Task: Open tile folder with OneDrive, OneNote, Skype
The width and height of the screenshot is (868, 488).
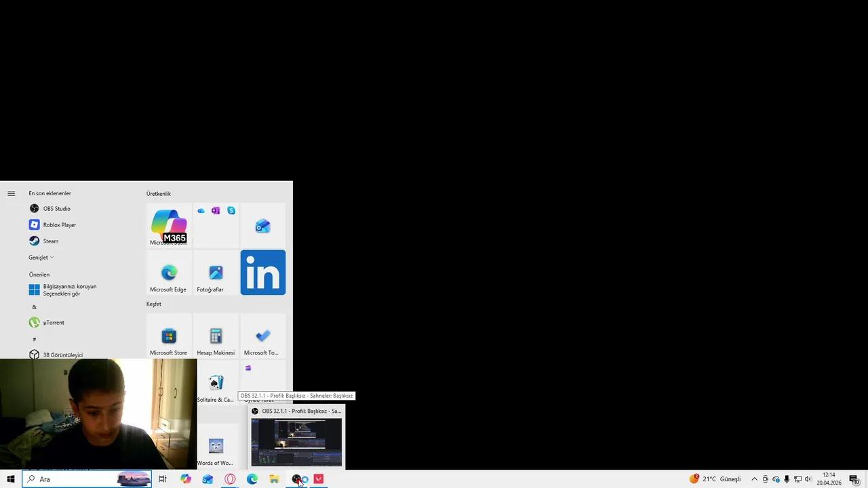Action: tap(216, 226)
